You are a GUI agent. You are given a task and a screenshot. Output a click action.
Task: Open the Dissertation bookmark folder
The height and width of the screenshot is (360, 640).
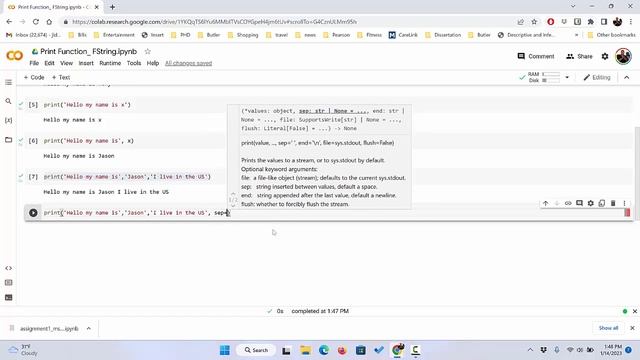[443, 35]
